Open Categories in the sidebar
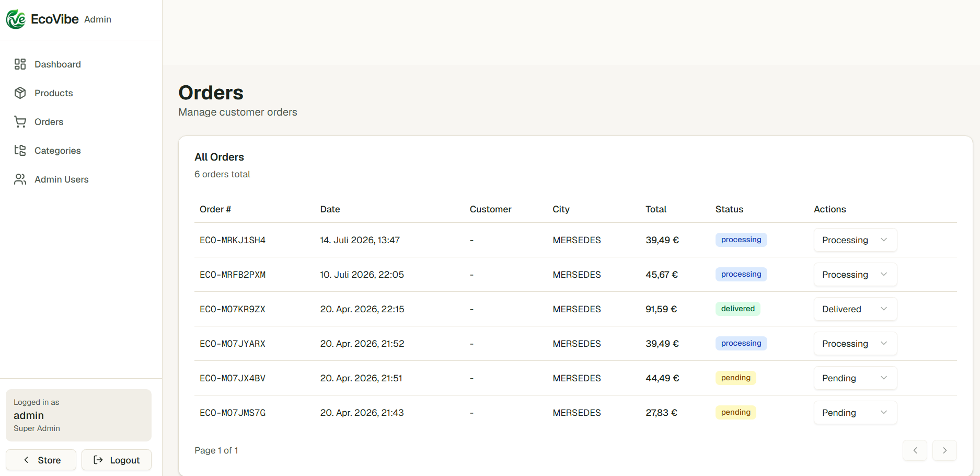 (81, 151)
